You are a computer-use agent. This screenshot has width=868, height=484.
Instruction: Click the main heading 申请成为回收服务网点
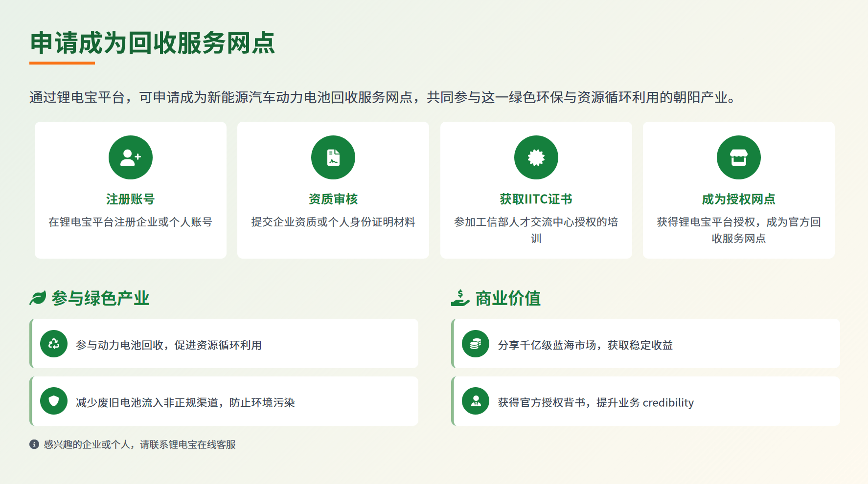152,43
